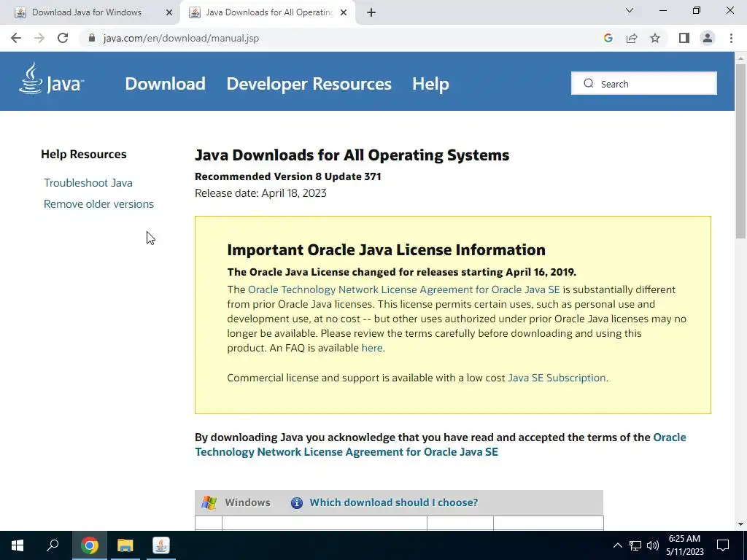Open the Remove older versions link
The image size is (747, 560).
98,204
